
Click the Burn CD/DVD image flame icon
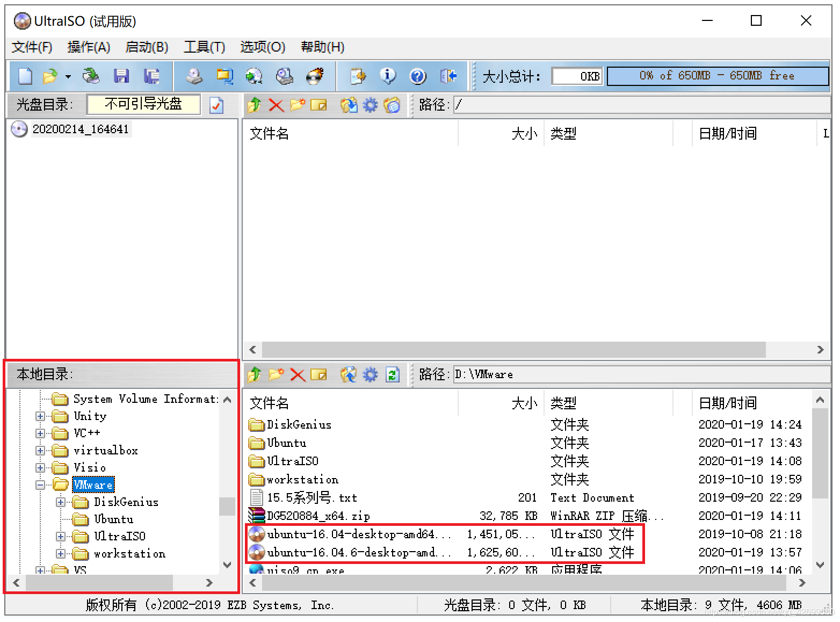[315, 76]
